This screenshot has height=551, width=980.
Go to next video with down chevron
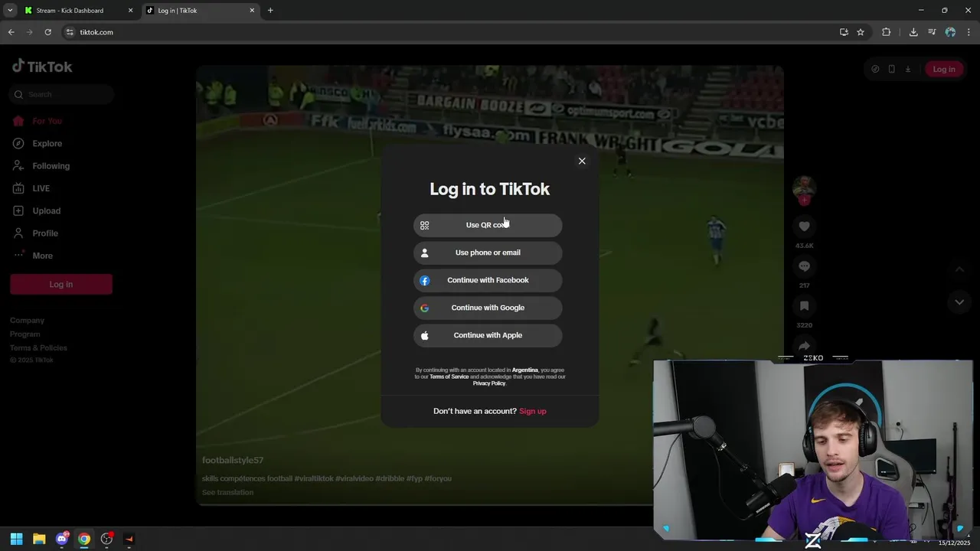pos(959,302)
